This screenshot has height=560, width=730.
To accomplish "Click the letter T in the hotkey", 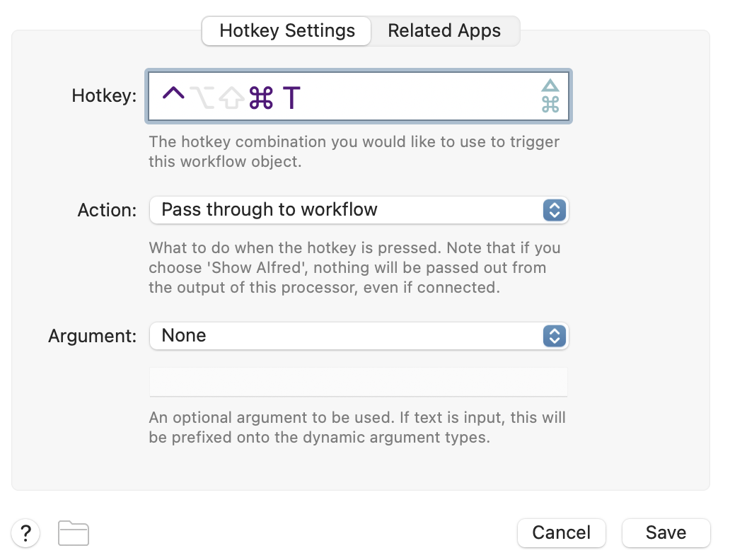I will click(292, 98).
